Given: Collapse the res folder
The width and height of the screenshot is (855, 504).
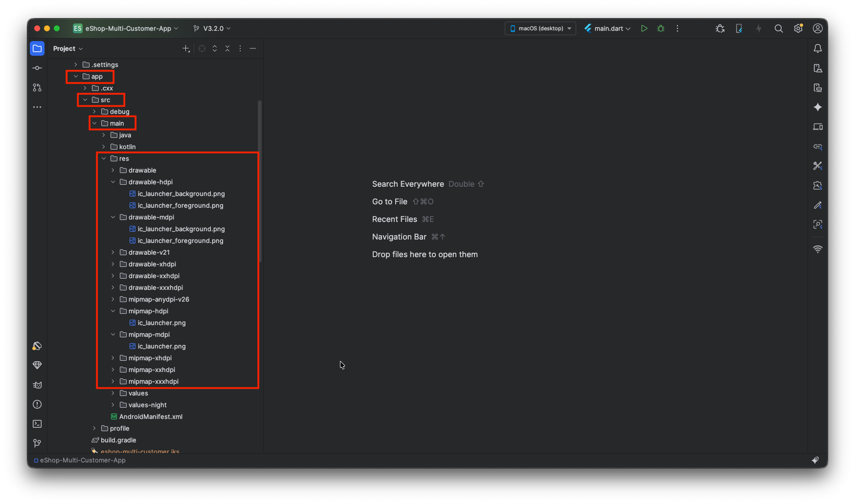Looking at the screenshot, I should (x=104, y=158).
